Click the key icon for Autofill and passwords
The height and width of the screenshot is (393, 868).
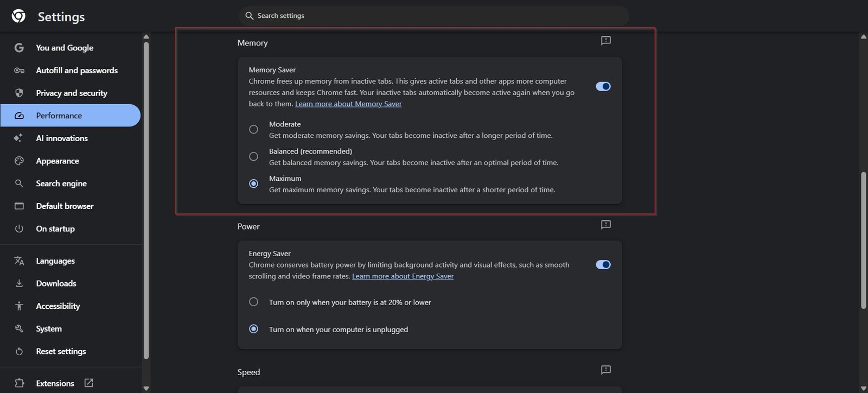point(19,71)
